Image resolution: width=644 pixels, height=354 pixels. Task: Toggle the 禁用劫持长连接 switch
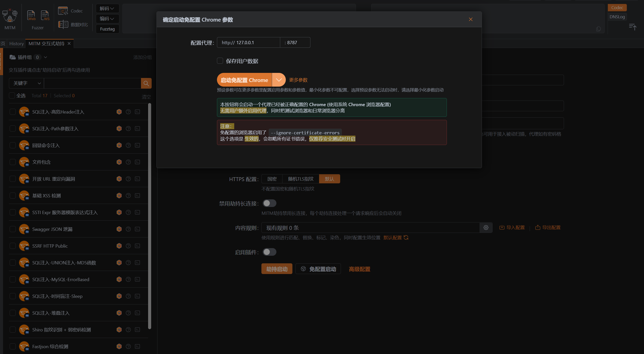pos(269,203)
